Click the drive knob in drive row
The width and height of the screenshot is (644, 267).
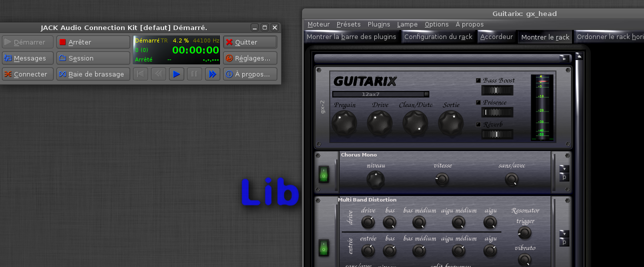(368, 222)
